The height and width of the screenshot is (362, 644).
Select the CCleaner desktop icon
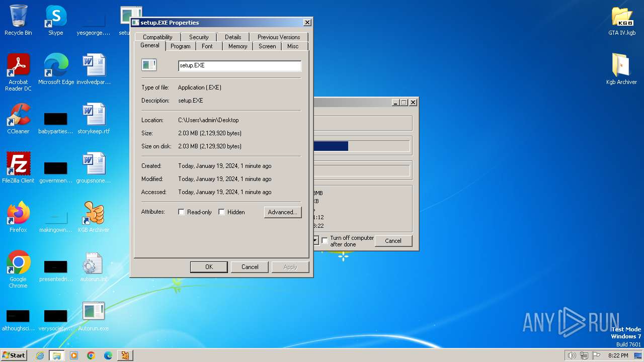pyautogui.click(x=18, y=119)
